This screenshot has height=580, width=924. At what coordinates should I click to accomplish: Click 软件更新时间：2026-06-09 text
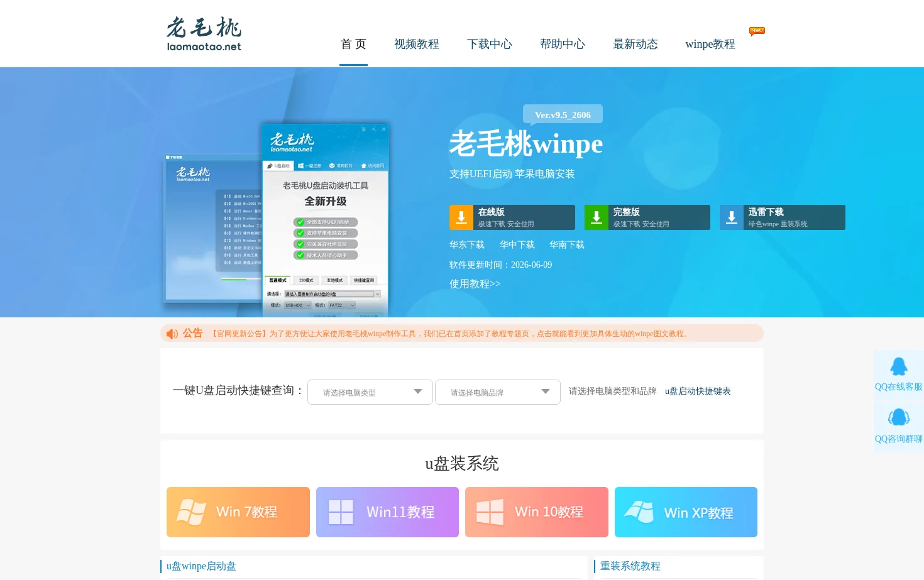click(x=500, y=265)
